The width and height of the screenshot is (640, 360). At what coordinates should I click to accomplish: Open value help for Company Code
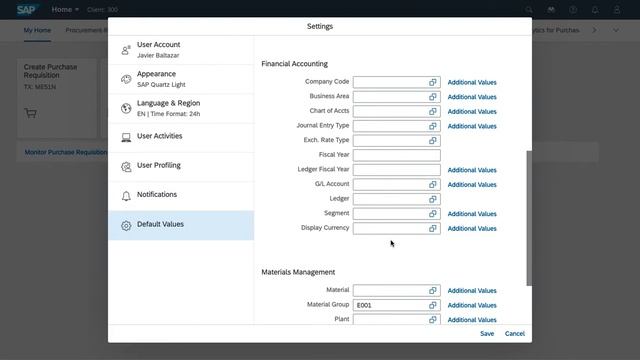[x=433, y=82]
